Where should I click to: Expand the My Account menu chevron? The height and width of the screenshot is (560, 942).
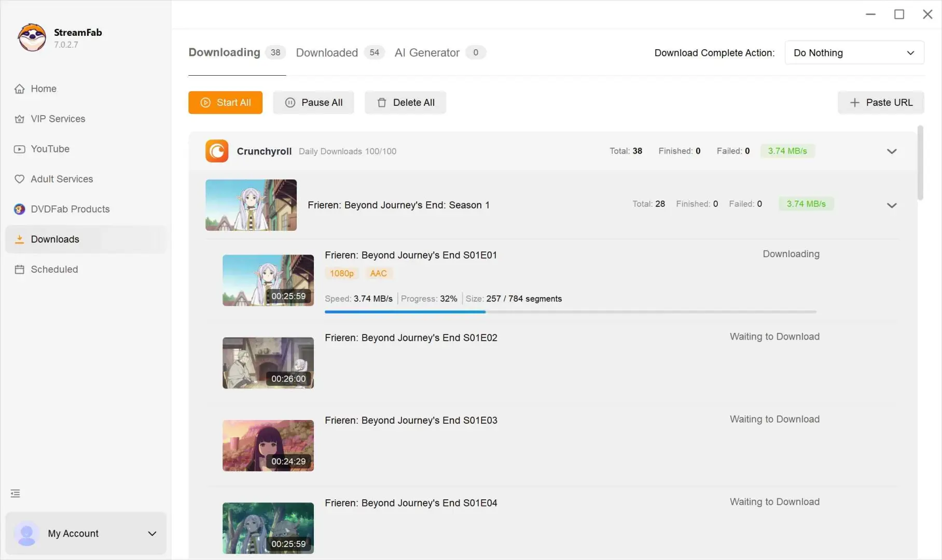click(x=152, y=534)
